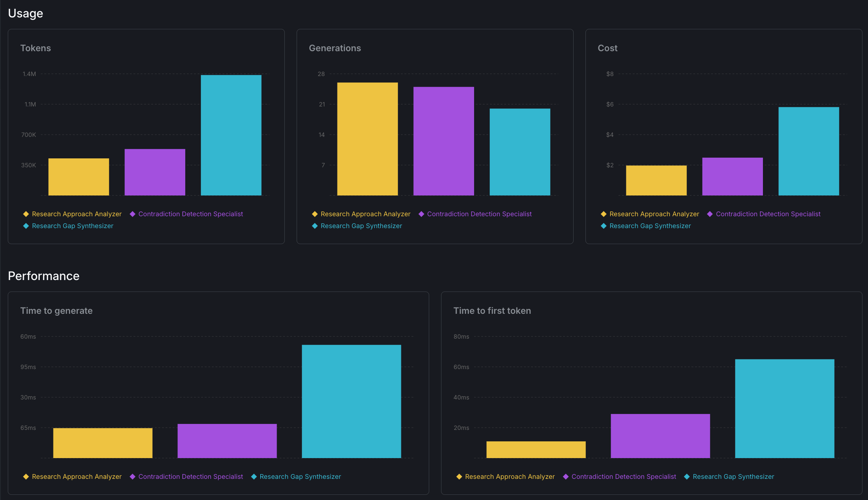Toggle Research Approach Analyzer in Time to generate legend
This screenshot has height=500, width=868.
click(77, 477)
